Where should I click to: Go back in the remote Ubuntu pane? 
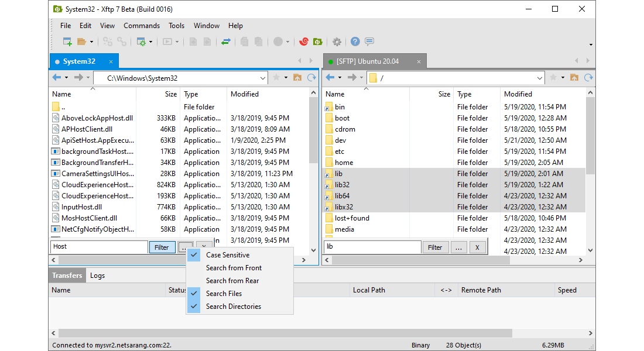330,78
